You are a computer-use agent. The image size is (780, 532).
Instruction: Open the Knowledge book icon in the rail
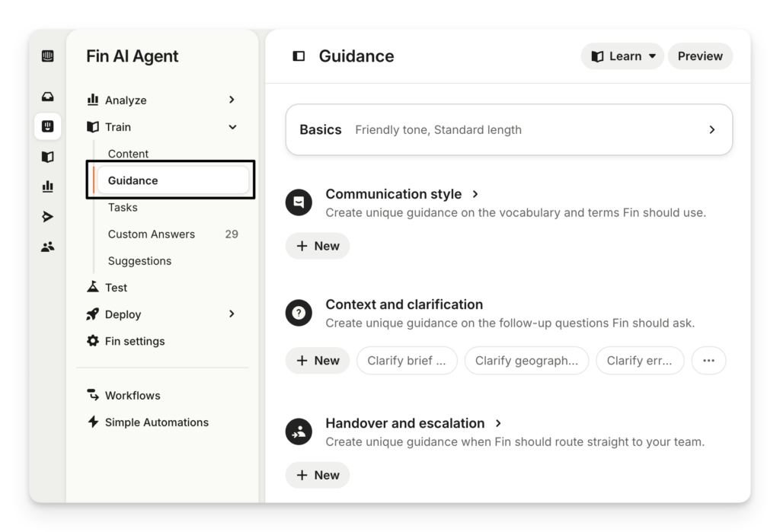coord(48,157)
